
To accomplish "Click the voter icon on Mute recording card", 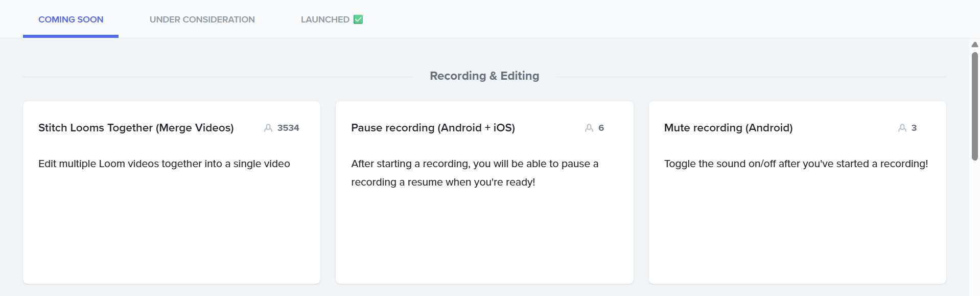I will (x=902, y=128).
